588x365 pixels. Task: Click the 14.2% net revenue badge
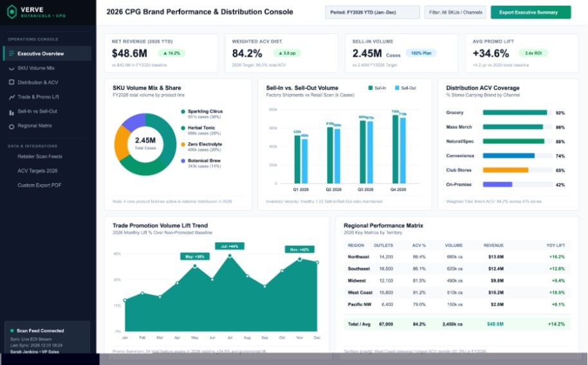[171, 53]
